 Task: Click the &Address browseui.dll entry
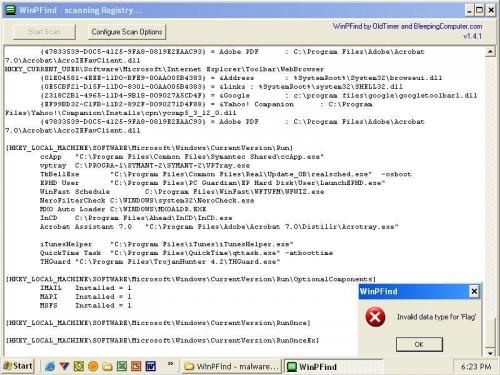[241, 78]
